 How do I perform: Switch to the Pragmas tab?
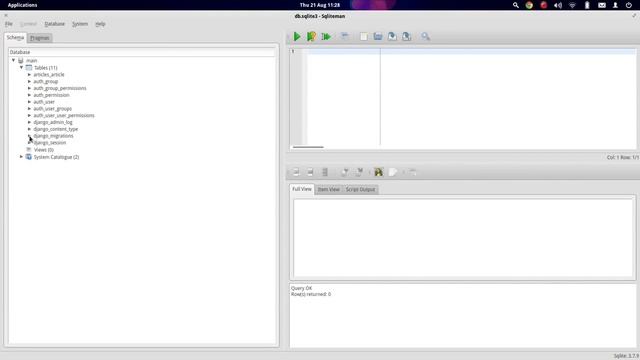(x=40, y=38)
